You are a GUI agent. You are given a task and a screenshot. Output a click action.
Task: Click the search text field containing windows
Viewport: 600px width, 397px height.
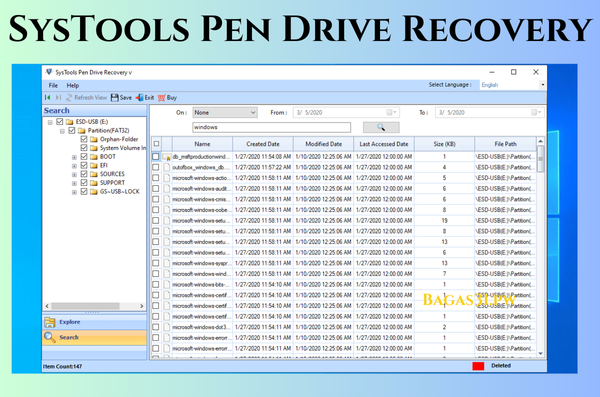271,127
